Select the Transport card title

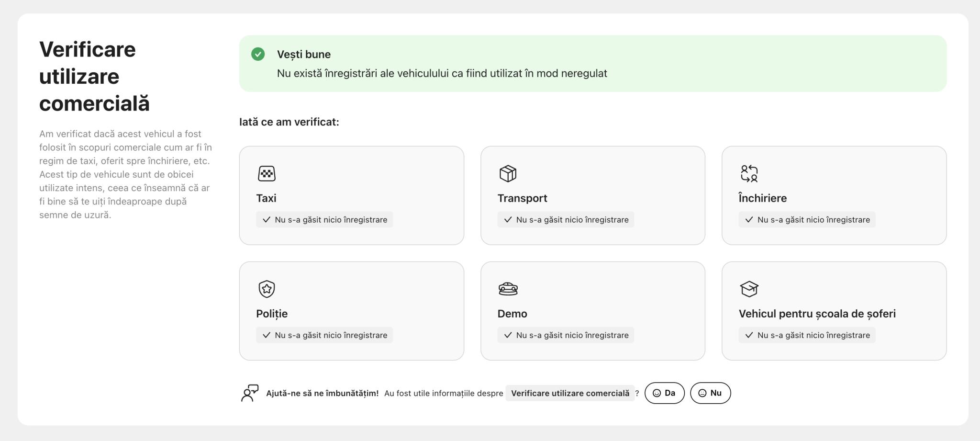tap(522, 198)
